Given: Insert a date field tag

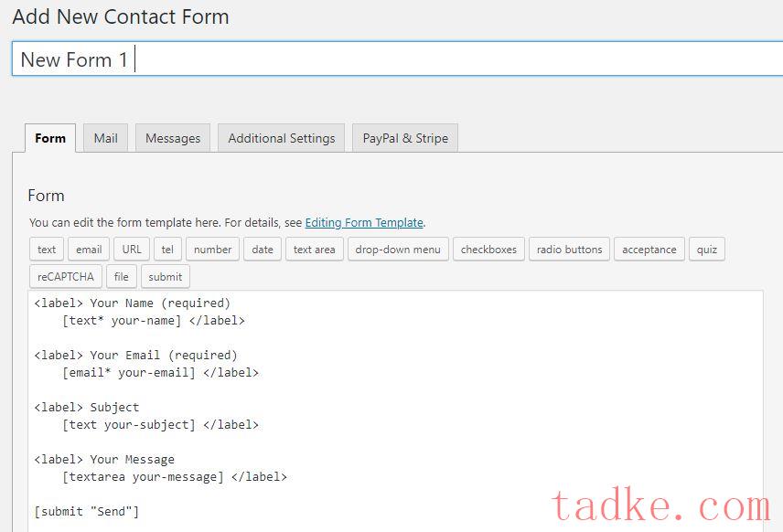Looking at the screenshot, I should [263, 250].
